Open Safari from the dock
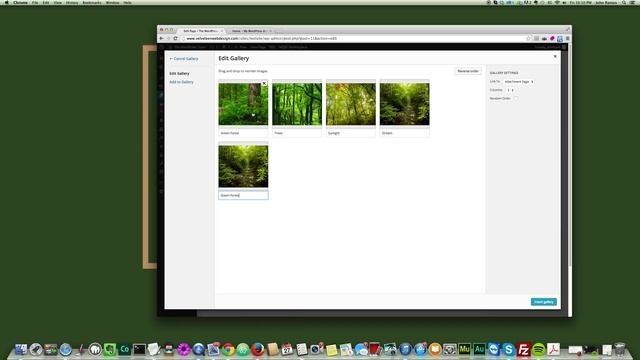Screen dimensions: 640x360 point(65,349)
